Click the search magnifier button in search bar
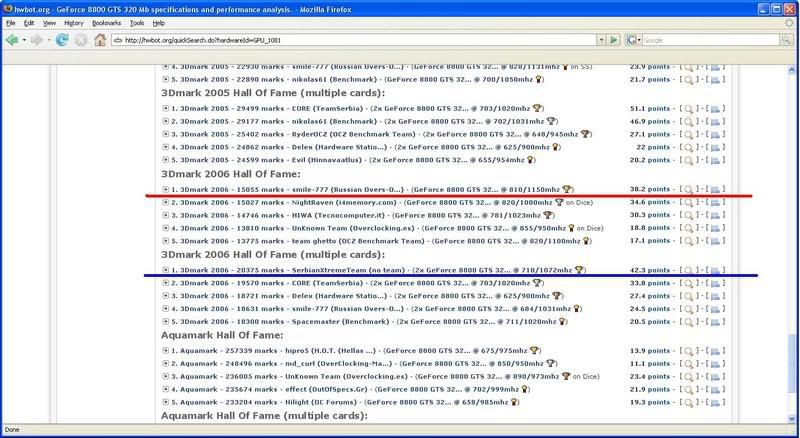This screenshot has height=438, width=800. pyautogui.click(x=786, y=40)
